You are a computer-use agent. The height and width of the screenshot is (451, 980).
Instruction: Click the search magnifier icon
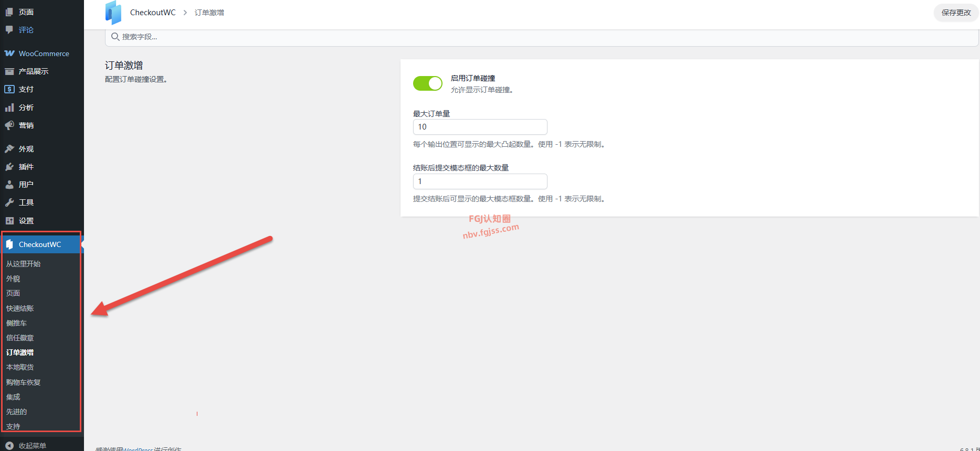(x=115, y=37)
